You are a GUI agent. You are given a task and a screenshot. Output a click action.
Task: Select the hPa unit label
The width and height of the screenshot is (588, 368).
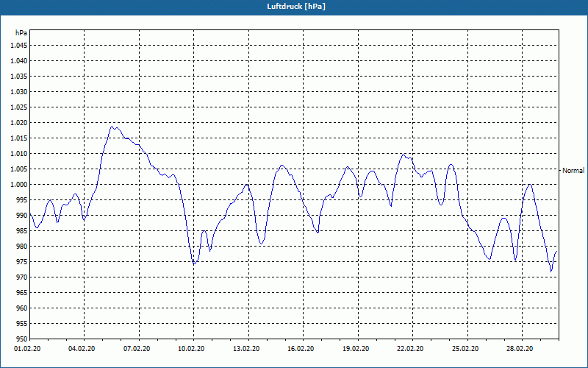[x=21, y=32]
